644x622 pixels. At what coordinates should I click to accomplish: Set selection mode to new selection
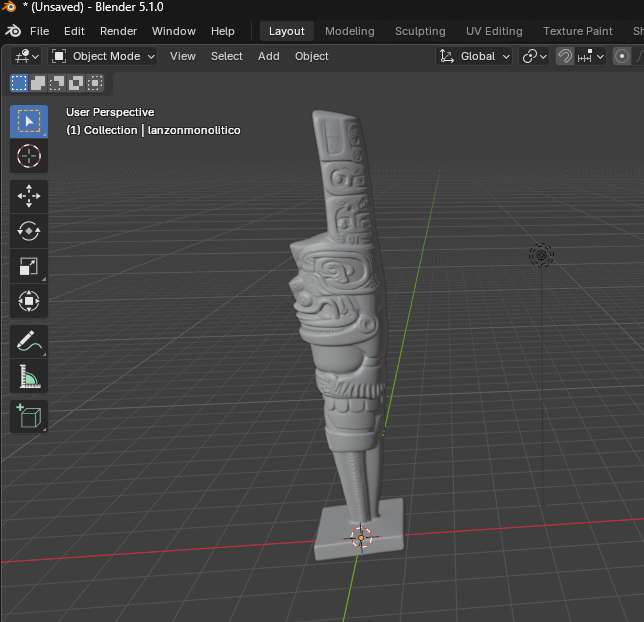19,83
